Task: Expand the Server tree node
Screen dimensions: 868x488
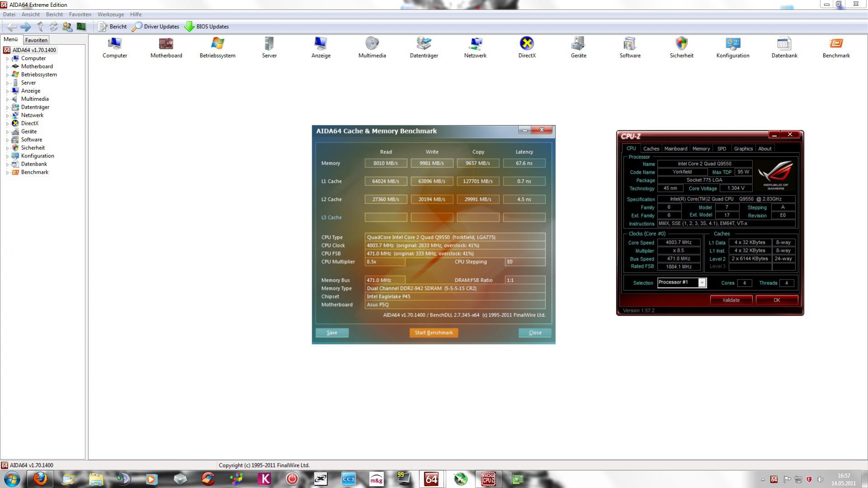Action: [7, 83]
